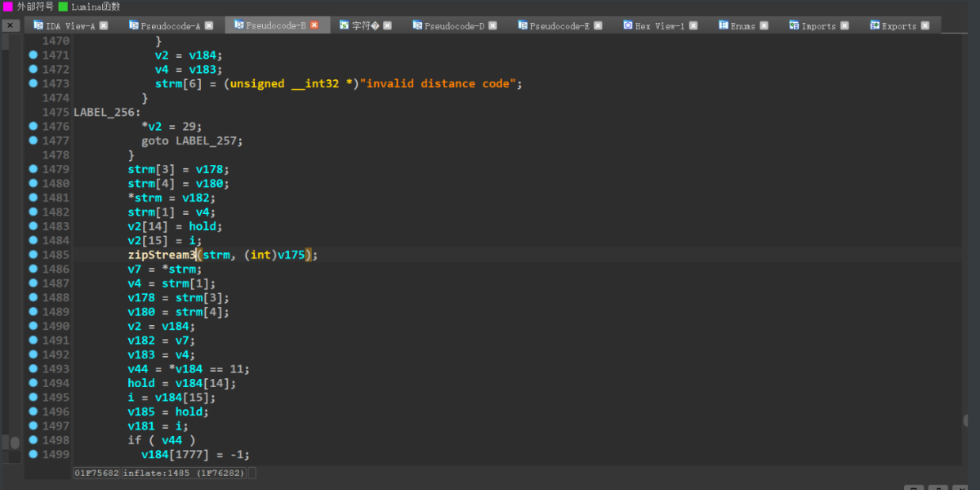Click the IDA View-A tab icon

(x=38, y=25)
